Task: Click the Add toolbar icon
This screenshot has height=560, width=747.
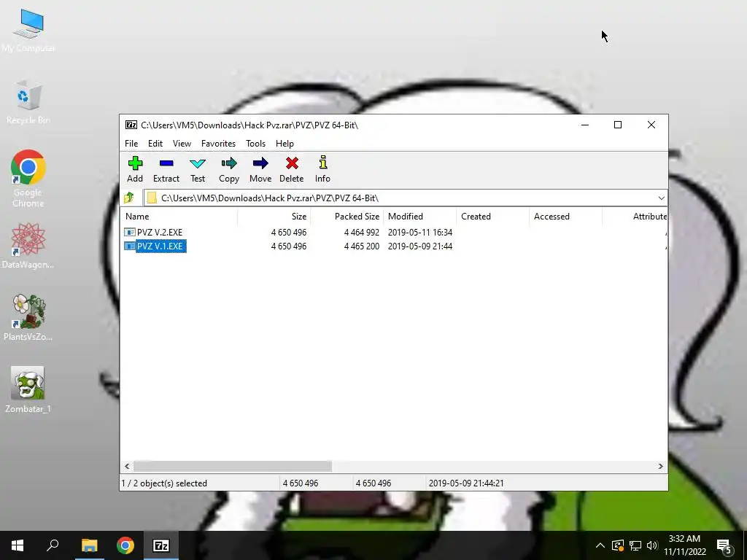Action: (x=135, y=164)
